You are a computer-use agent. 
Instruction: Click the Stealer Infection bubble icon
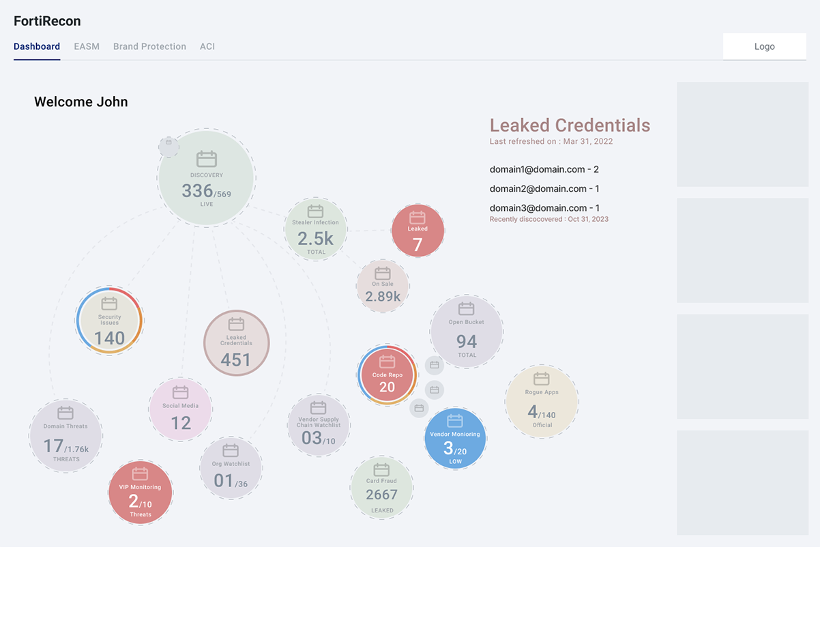[315, 211]
